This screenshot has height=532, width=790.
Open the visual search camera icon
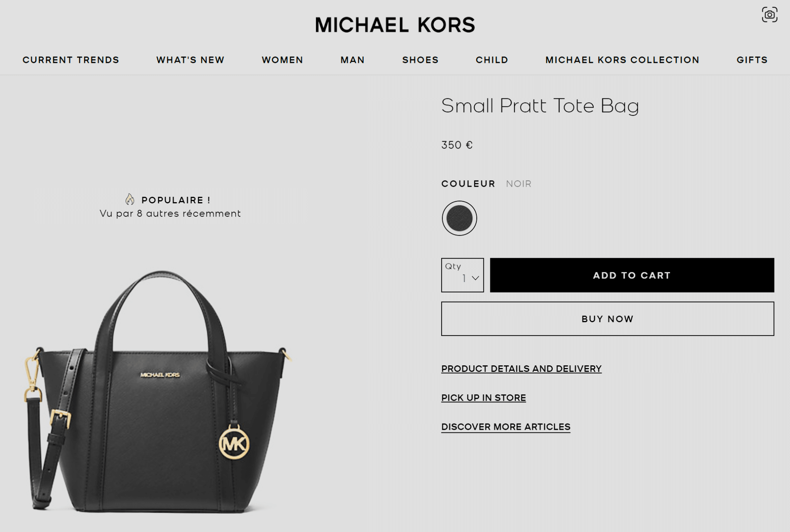pos(769,15)
